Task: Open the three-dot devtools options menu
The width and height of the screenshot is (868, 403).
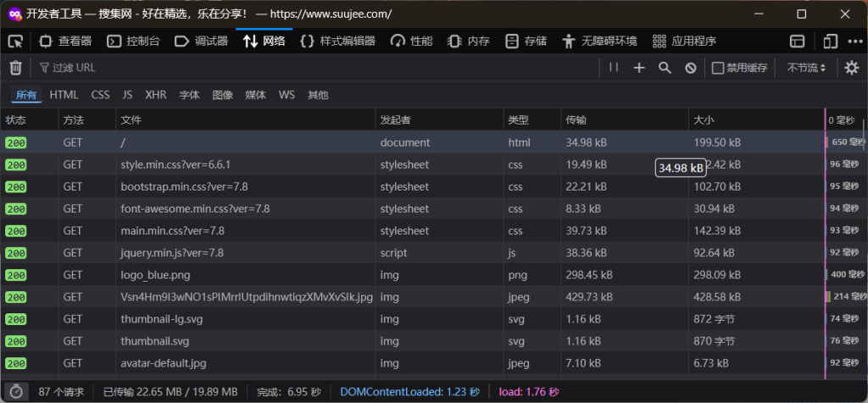Action: [x=854, y=41]
